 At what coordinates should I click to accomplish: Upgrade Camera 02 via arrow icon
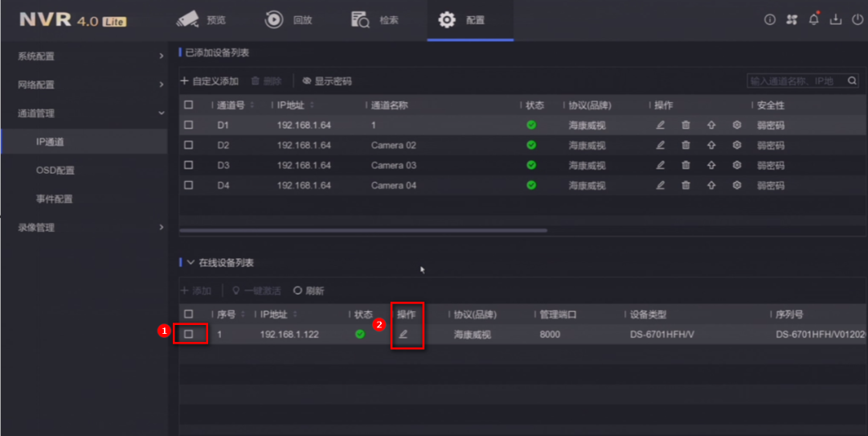711,145
